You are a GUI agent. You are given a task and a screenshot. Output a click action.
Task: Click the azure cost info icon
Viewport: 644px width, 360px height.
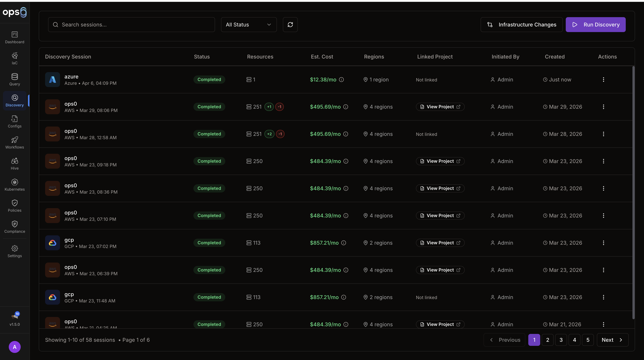(x=341, y=80)
